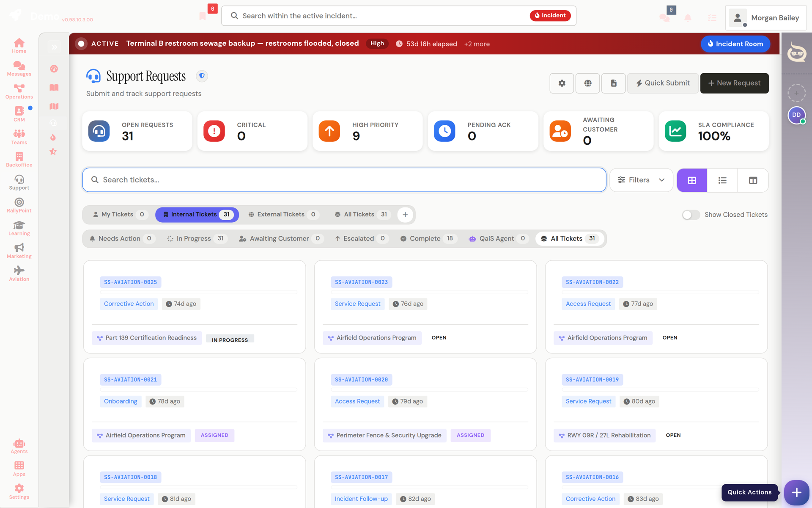
Task: Open notifications bell
Action: [x=688, y=18]
